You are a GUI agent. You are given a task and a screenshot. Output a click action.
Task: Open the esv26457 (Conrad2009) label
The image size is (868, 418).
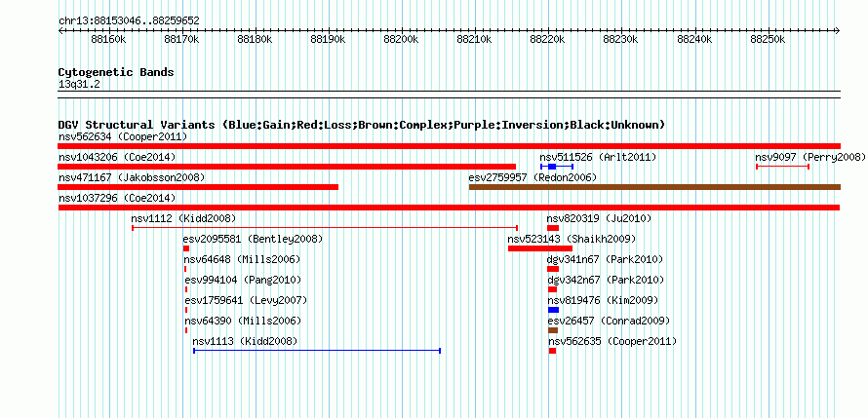(609, 321)
